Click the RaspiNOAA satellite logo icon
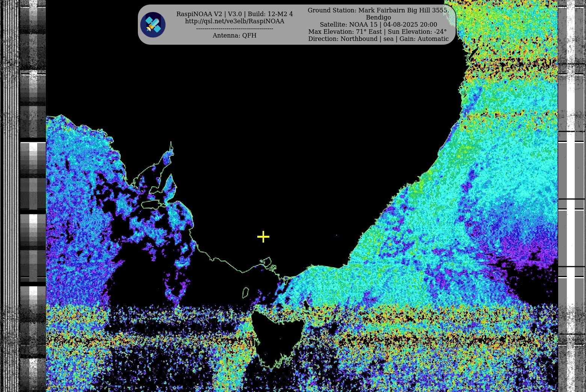This screenshot has width=586, height=392. 153,25
